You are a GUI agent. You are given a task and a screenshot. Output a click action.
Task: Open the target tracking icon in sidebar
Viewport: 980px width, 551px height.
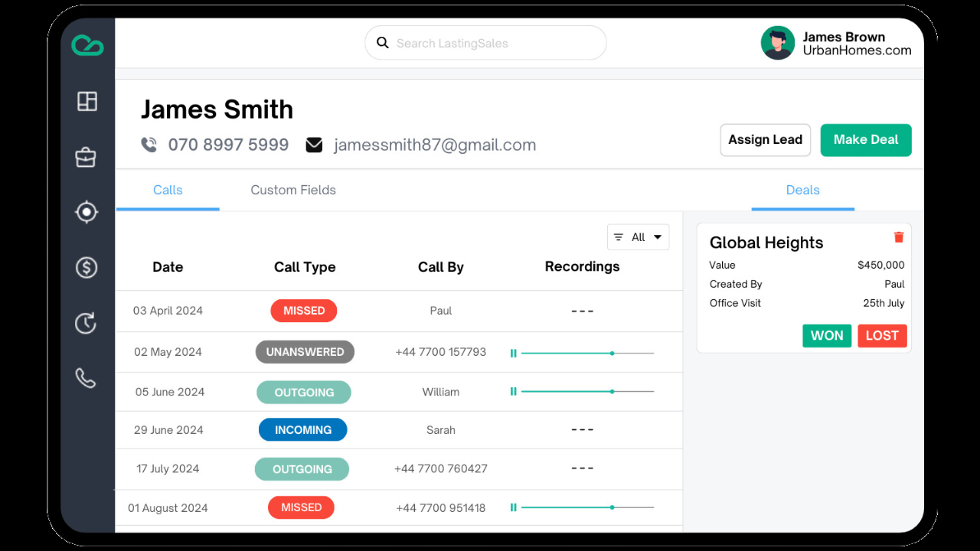[x=87, y=212]
